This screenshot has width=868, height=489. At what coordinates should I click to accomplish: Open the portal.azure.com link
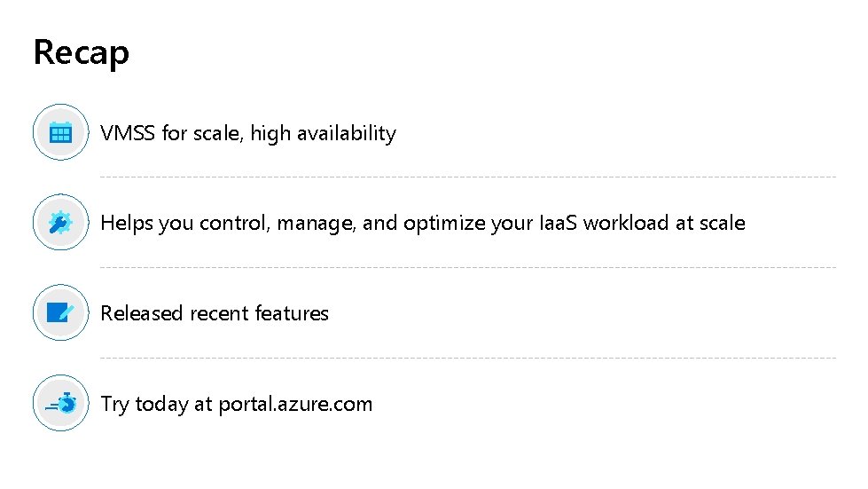point(295,405)
